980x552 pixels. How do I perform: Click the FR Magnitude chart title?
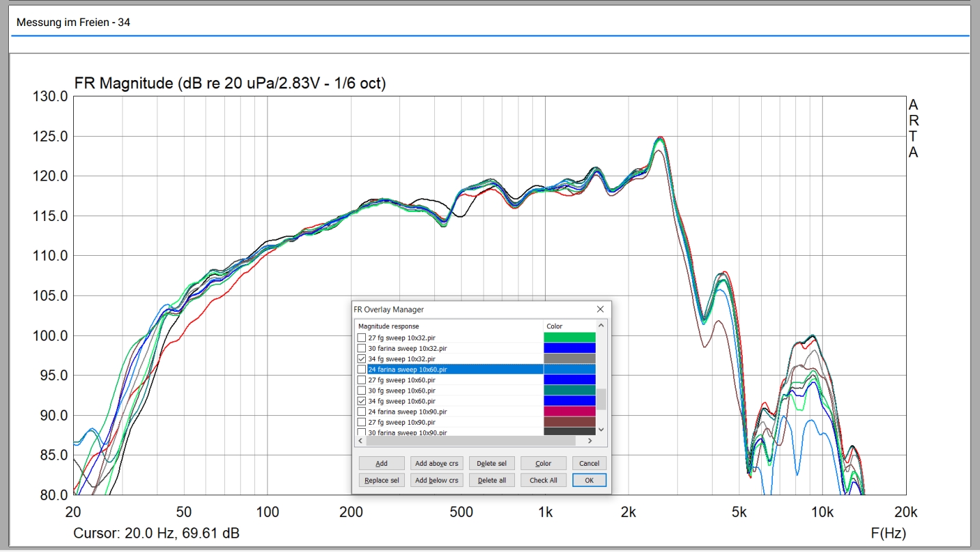click(x=230, y=83)
